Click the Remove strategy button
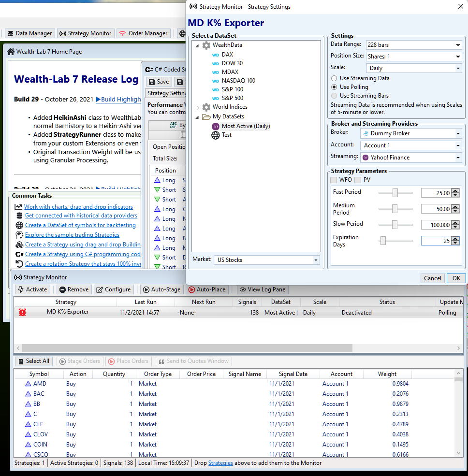468x476 pixels. coord(73,289)
